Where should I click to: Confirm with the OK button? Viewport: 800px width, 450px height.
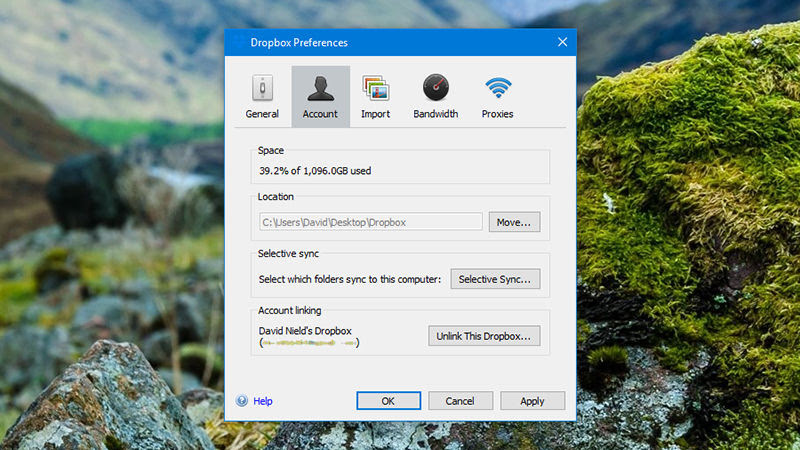point(388,401)
